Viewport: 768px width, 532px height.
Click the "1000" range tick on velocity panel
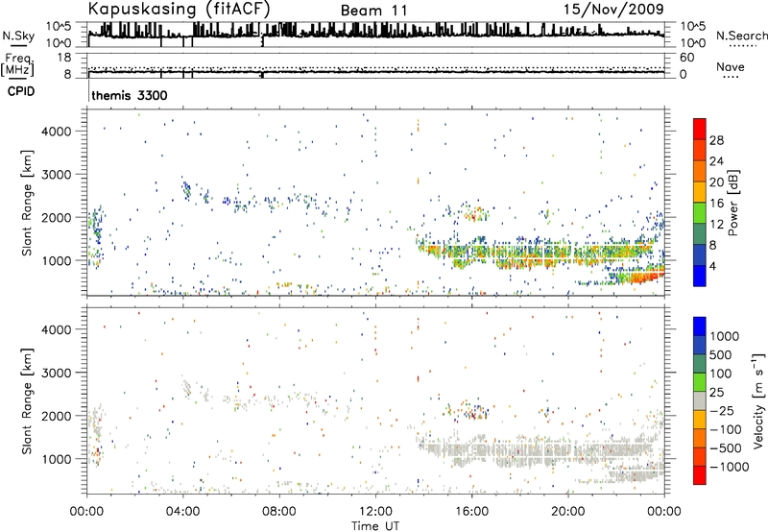coord(56,459)
